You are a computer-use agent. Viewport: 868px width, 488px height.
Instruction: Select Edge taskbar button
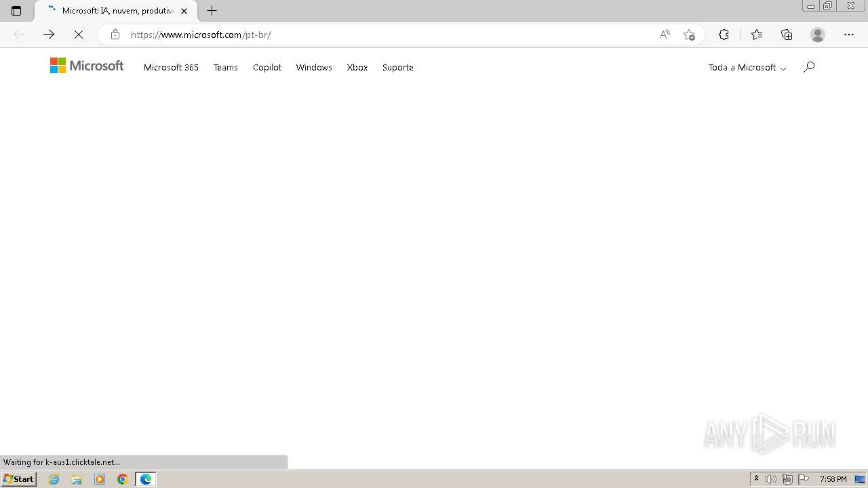[146, 479]
